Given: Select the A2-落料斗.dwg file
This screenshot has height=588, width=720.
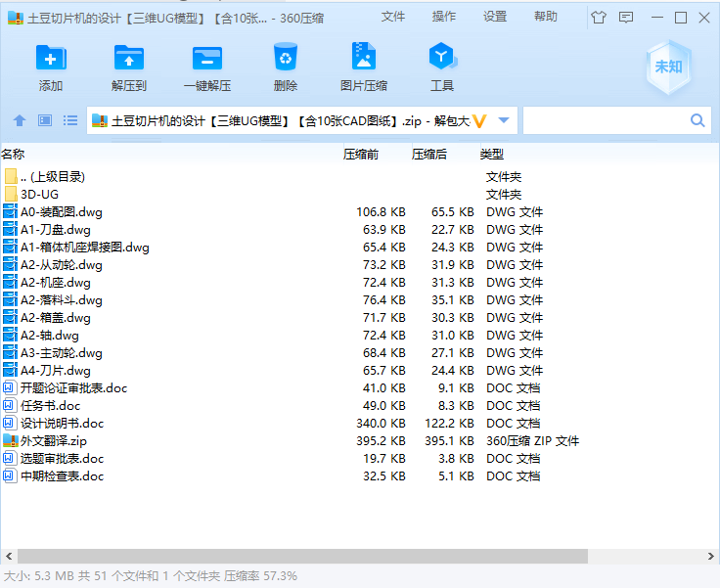Looking at the screenshot, I should tap(62, 299).
